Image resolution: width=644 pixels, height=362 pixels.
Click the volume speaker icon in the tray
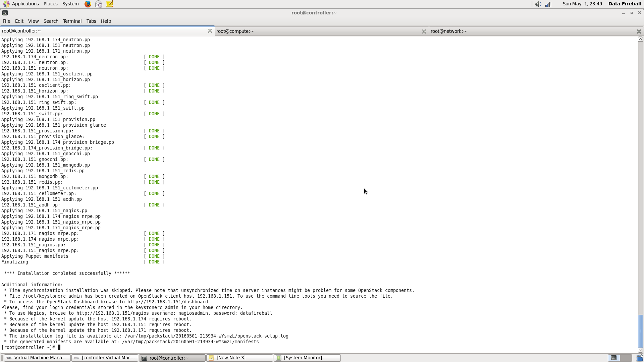537,4
